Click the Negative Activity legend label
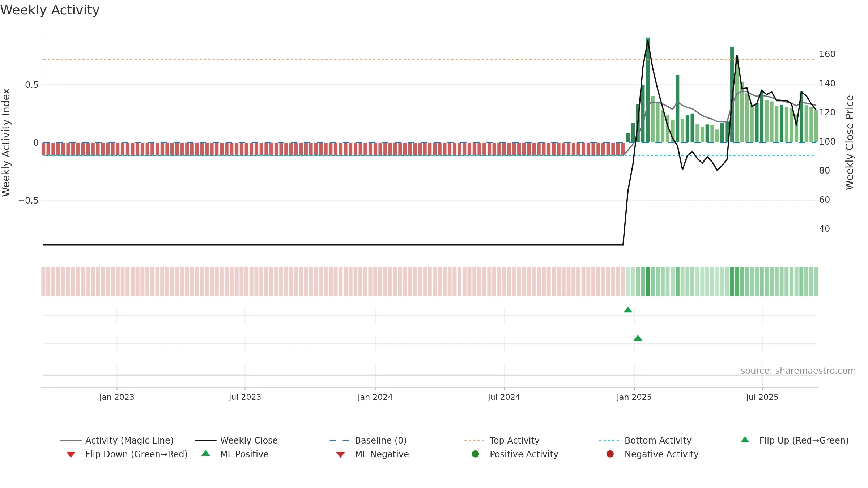Viewport: 868px width, 488px height. pos(661,454)
